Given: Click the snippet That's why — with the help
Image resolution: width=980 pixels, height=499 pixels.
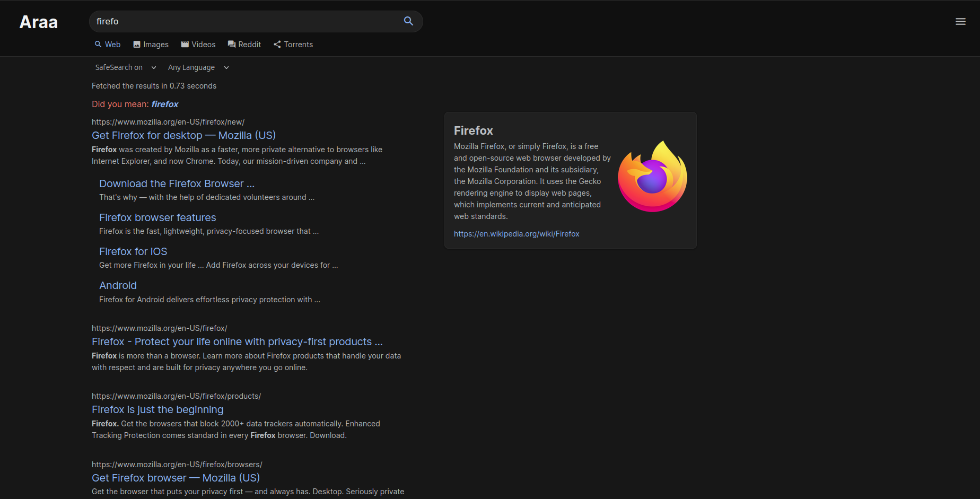Looking at the screenshot, I should pos(207,197).
